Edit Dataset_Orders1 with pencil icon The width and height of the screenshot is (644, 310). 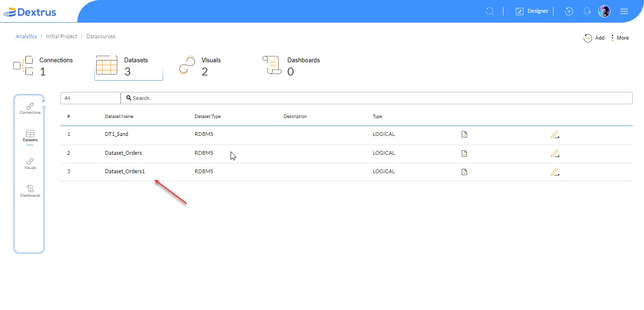coord(555,172)
